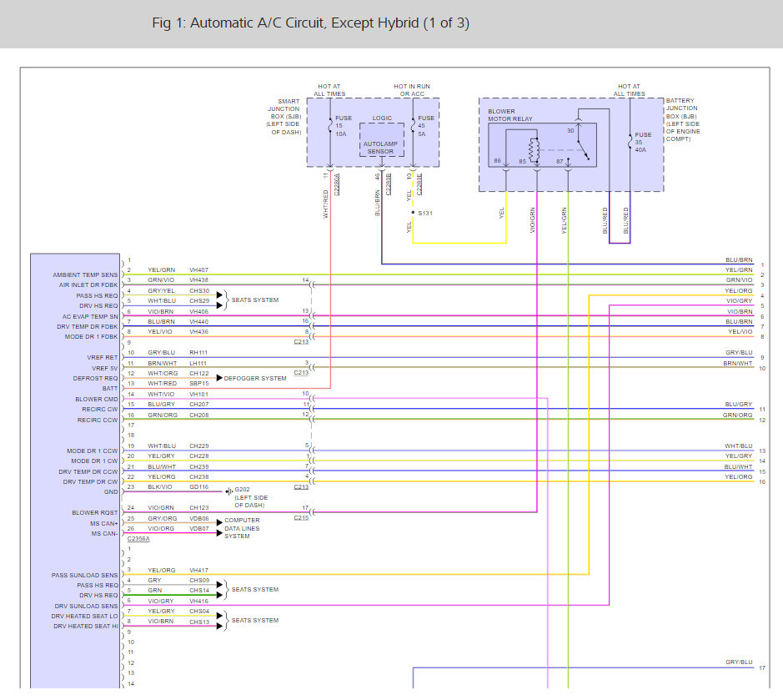The width and height of the screenshot is (783, 700).
Task: Select the 'SMART JUNCTION BOX (SJB)' label
Action: [284, 117]
